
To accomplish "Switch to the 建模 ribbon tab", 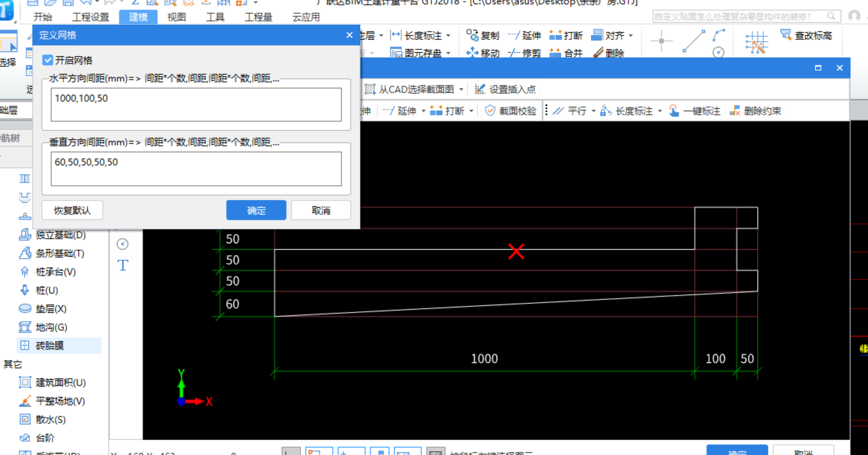I will 138,17.
